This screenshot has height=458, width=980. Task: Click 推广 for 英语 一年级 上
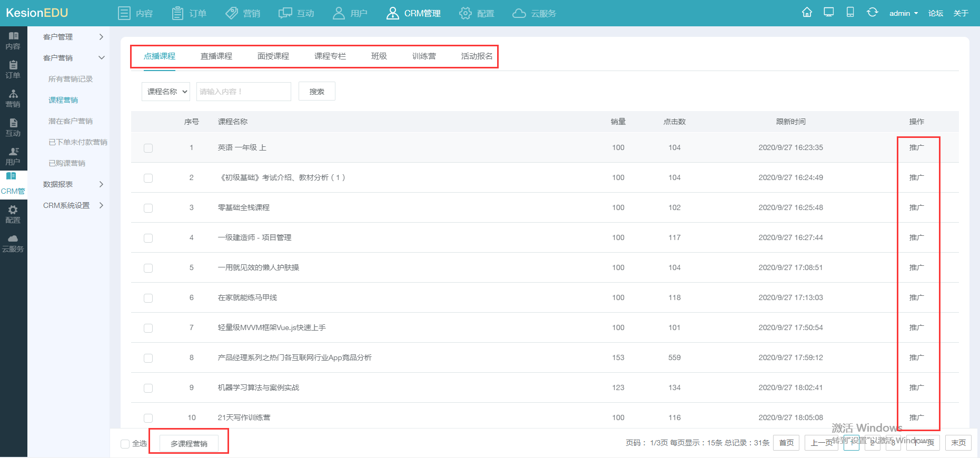point(916,148)
